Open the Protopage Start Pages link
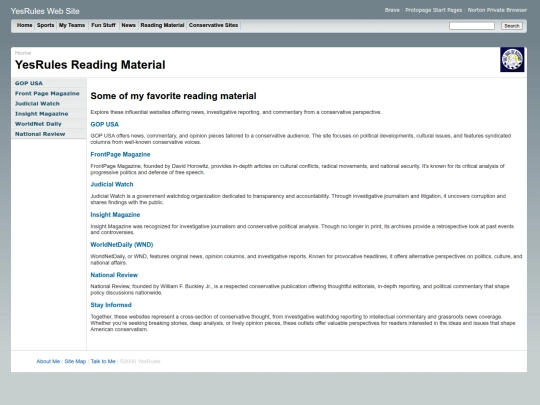The width and height of the screenshot is (540, 405). [434, 10]
